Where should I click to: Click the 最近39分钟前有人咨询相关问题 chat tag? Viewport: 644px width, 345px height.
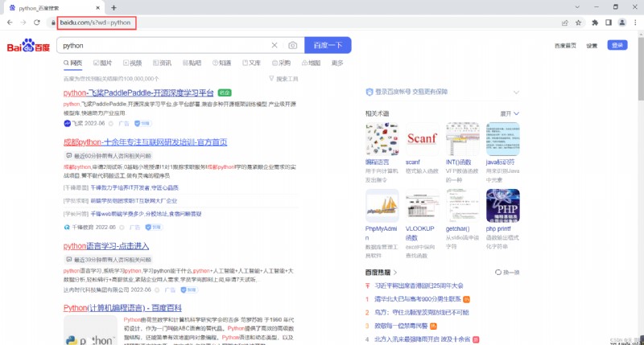pos(109,260)
